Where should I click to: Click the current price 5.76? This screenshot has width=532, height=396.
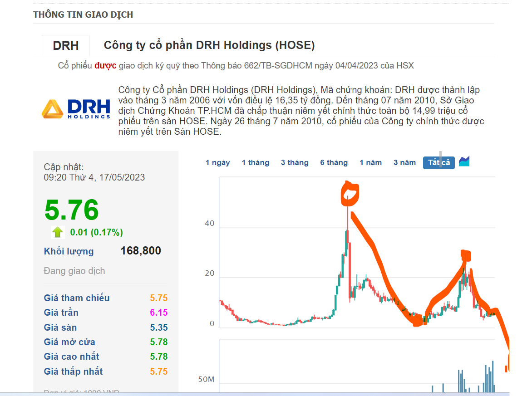72,210
